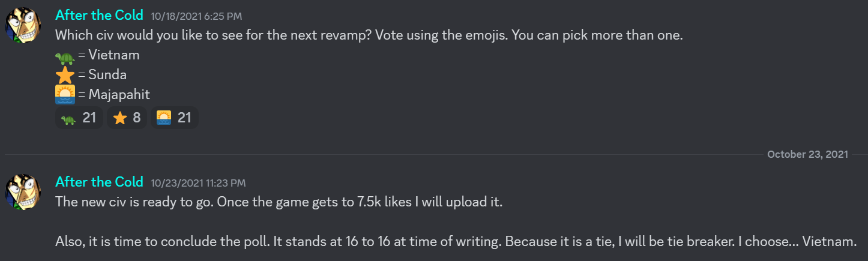Viewport: 868px width, 261px height.
Task: Toggle the sunrise reaction with 21 votes
Action: pyautogui.click(x=173, y=118)
